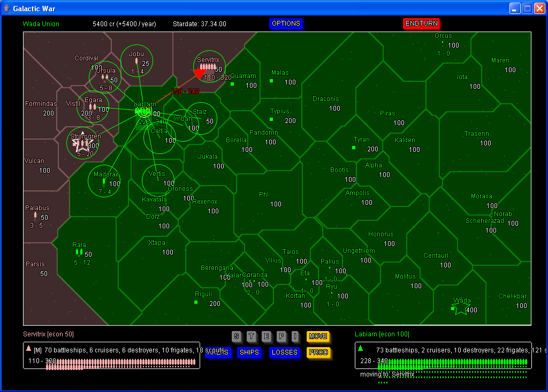
Task: Click the Stromgren enemy capital star
Action: coord(83,144)
